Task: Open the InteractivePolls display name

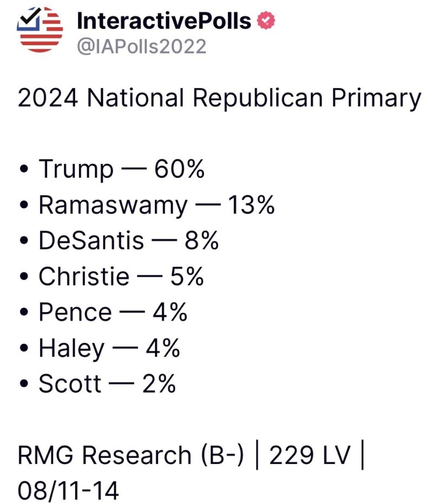Action: tap(164, 21)
